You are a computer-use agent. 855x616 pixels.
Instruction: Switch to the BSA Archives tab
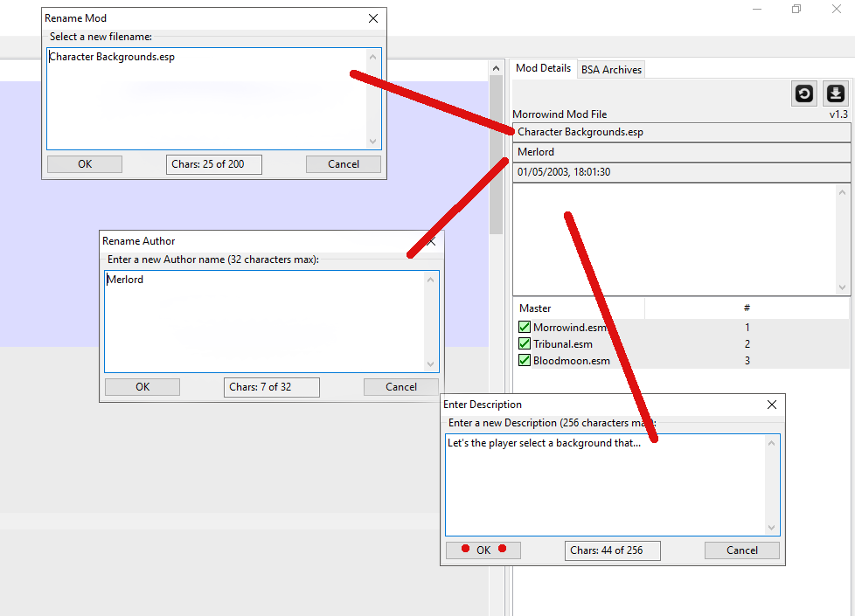tap(611, 70)
